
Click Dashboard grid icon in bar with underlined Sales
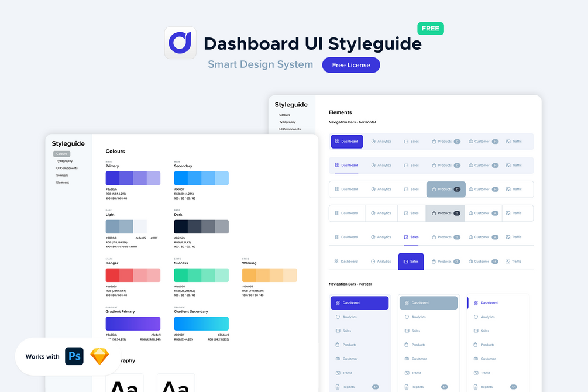336,237
